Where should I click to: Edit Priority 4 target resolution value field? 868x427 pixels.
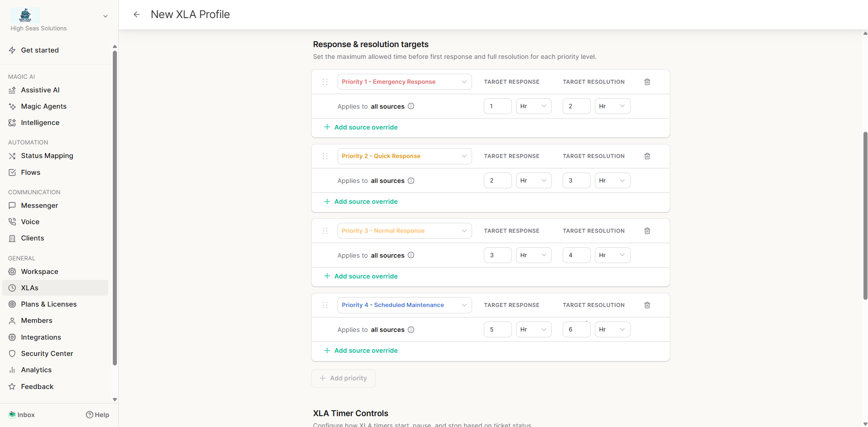point(576,330)
